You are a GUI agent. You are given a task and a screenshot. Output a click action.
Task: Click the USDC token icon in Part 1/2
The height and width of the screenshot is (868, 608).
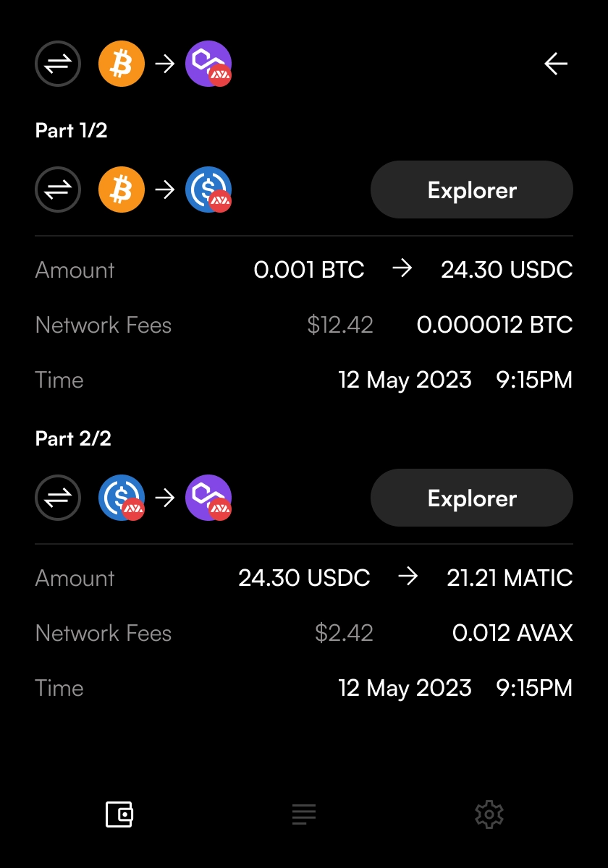pos(208,190)
